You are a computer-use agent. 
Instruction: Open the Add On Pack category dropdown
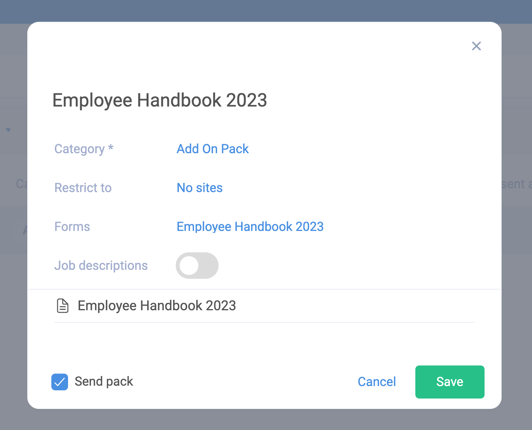[212, 149]
